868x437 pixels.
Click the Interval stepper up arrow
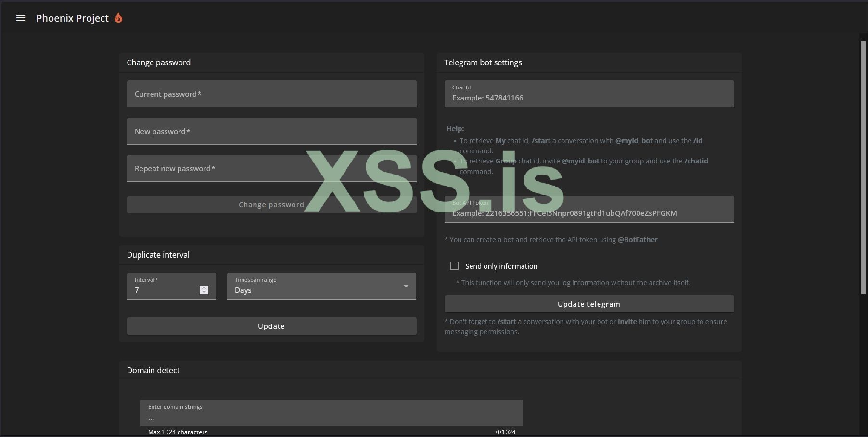tap(204, 287)
